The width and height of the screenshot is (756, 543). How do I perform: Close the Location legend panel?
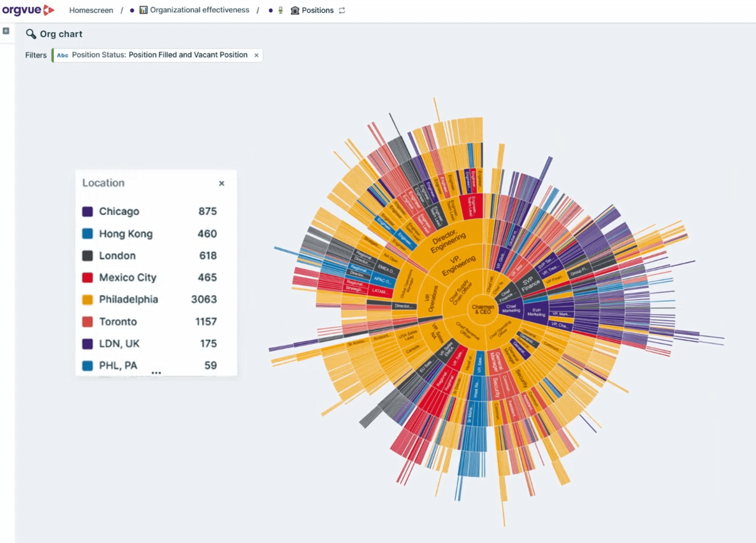221,183
